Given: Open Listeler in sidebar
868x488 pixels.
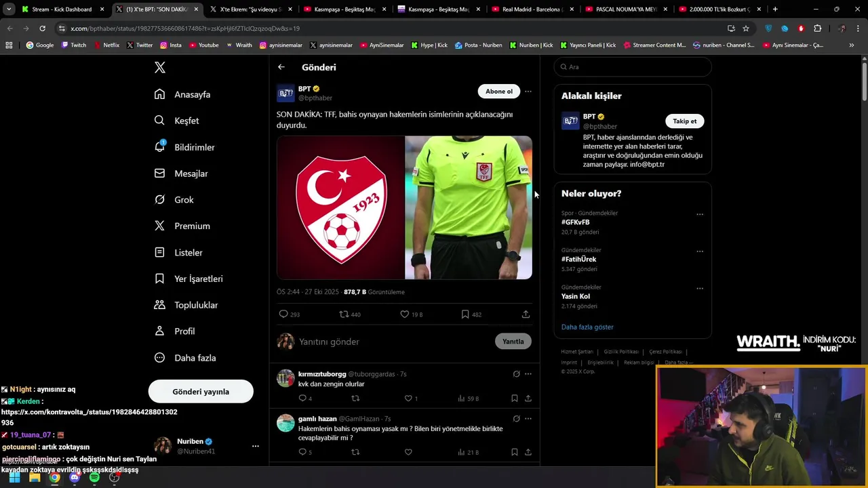Looking at the screenshot, I should 178,252.
